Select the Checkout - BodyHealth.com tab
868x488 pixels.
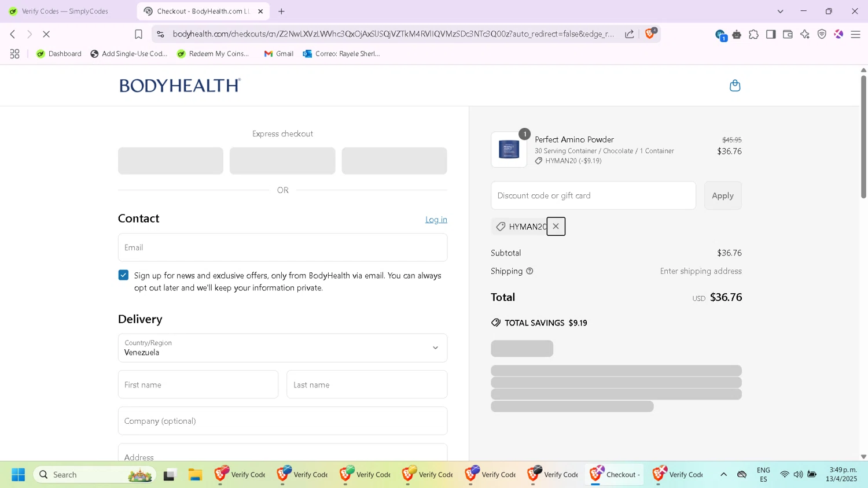tap(203, 11)
